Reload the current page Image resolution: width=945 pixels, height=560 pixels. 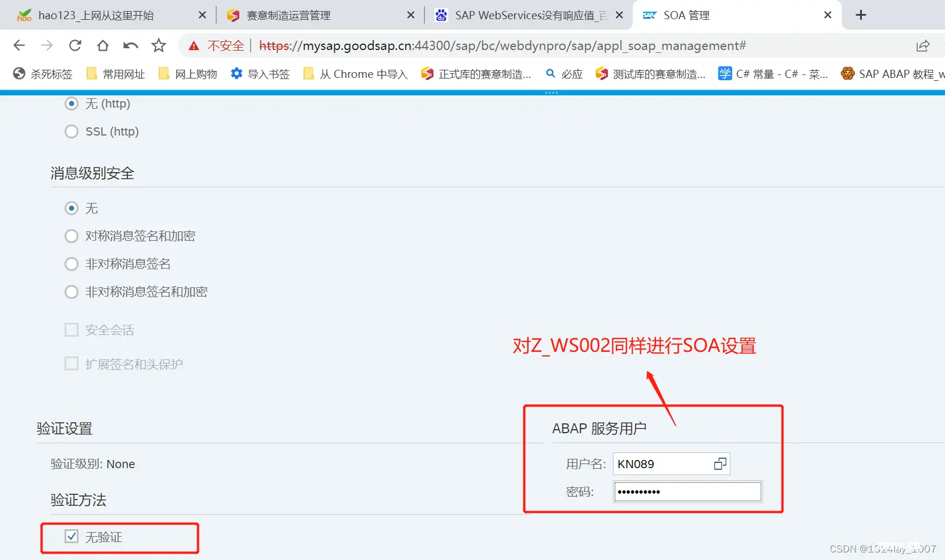pos(75,45)
